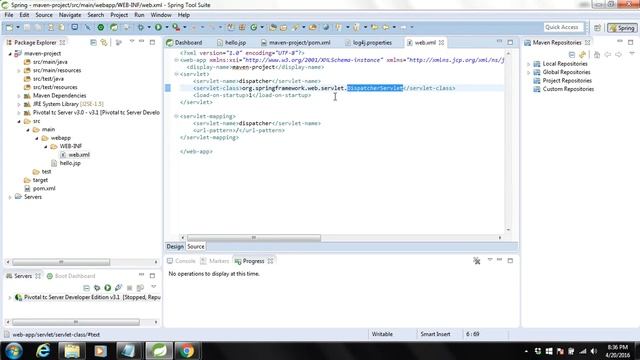Click the Save toolbar icon
The image size is (640, 360).
coord(27,27)
